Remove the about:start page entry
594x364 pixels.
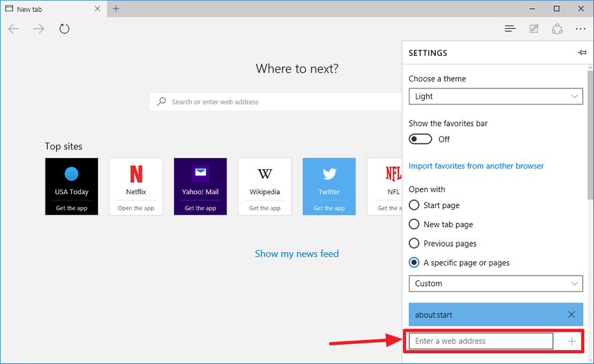click(571, 314)
